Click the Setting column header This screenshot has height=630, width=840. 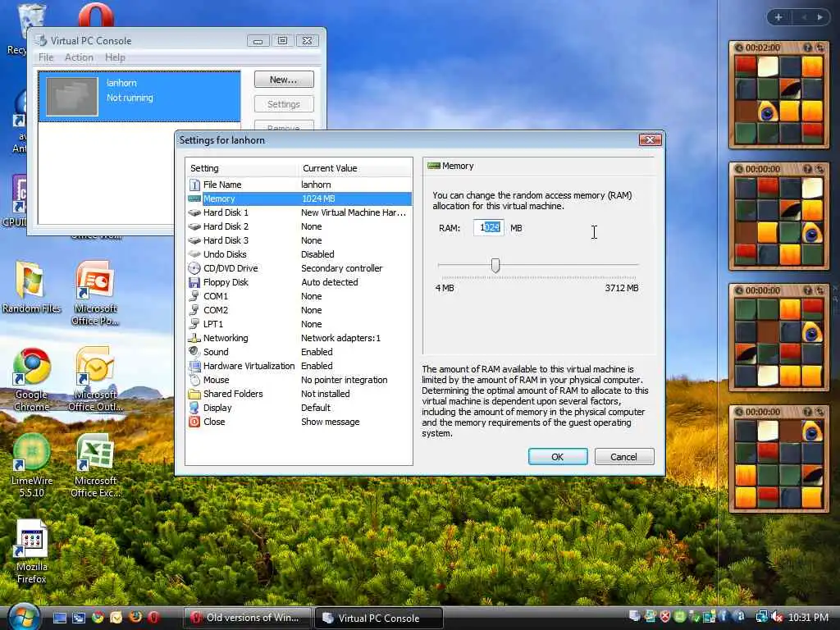point(241,168)
